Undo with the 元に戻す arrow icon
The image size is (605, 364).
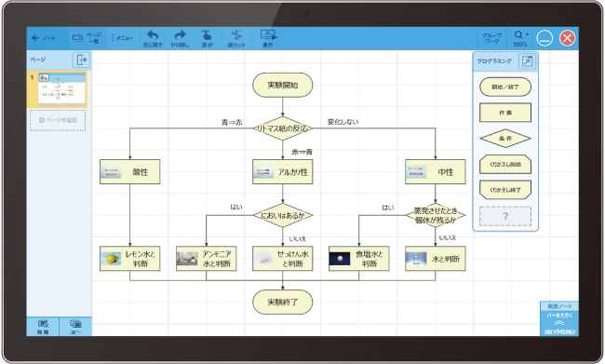(x=153, y=38)
